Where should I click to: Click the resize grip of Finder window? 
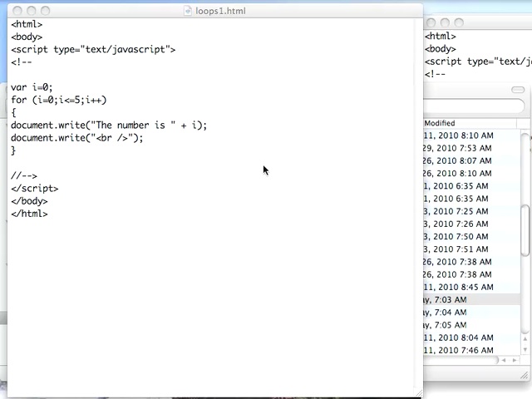pyautogui.click(x=526, y=375)
